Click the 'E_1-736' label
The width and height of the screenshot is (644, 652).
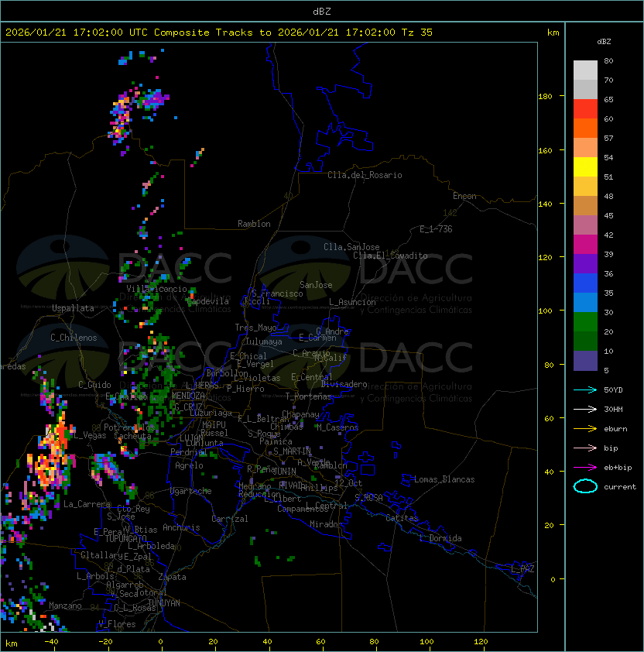pos(436,229)
